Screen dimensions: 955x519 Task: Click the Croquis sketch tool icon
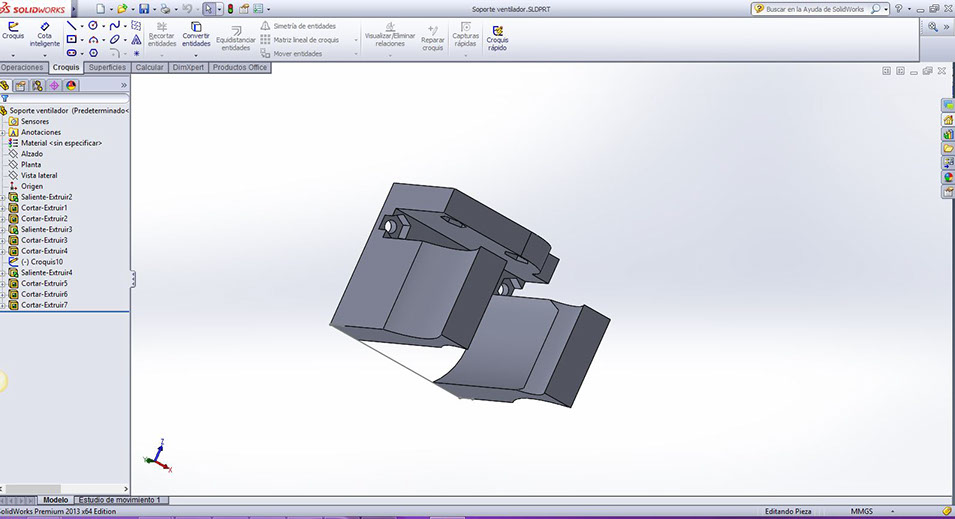pyautogui.click(x=13, y=30)
